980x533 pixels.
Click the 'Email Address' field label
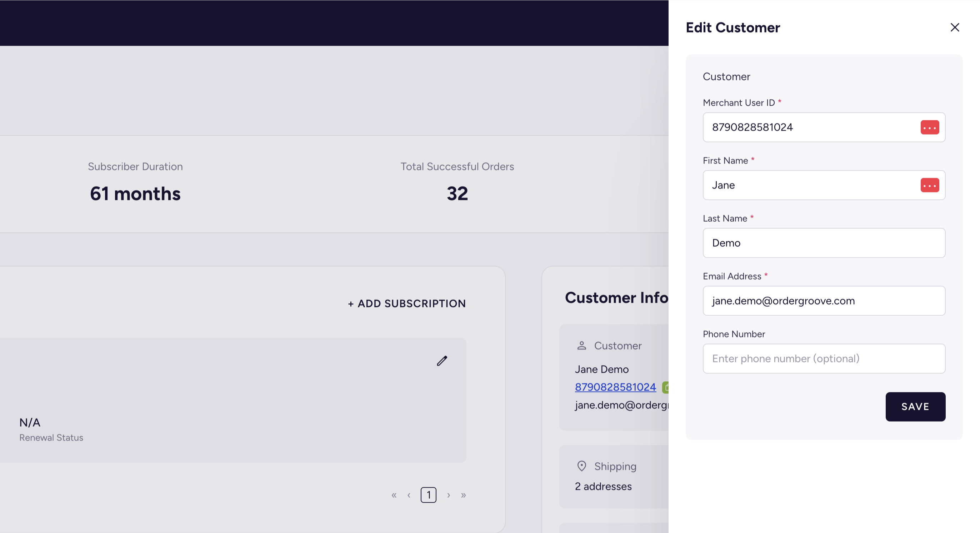(732, 276)
